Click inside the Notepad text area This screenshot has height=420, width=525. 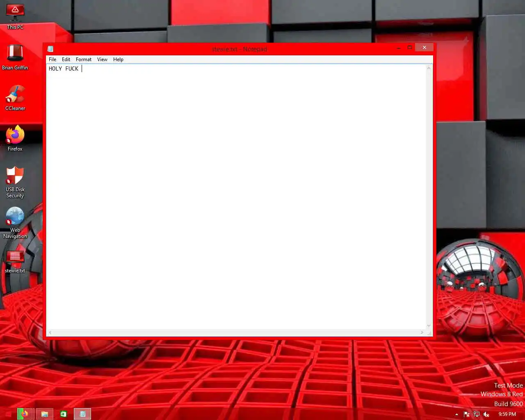[236, 197]
